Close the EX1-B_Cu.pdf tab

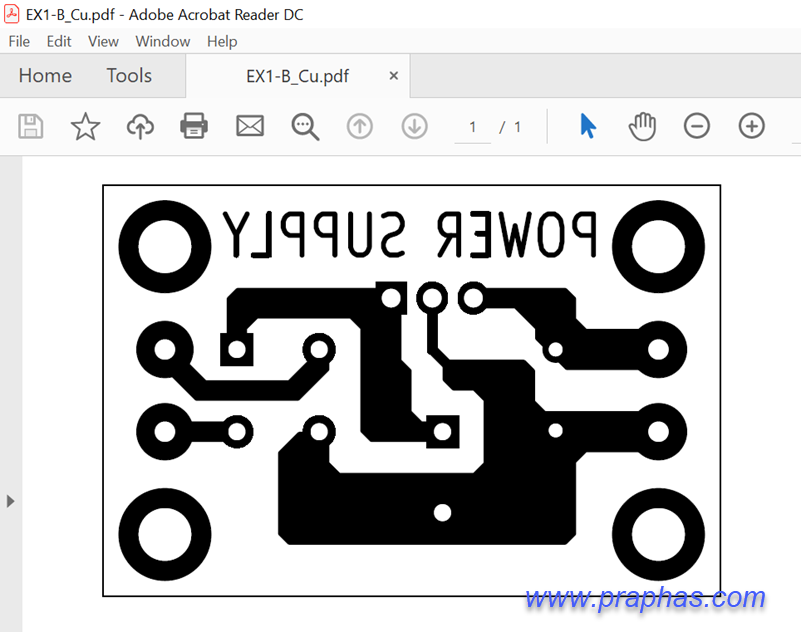(394, 76)
